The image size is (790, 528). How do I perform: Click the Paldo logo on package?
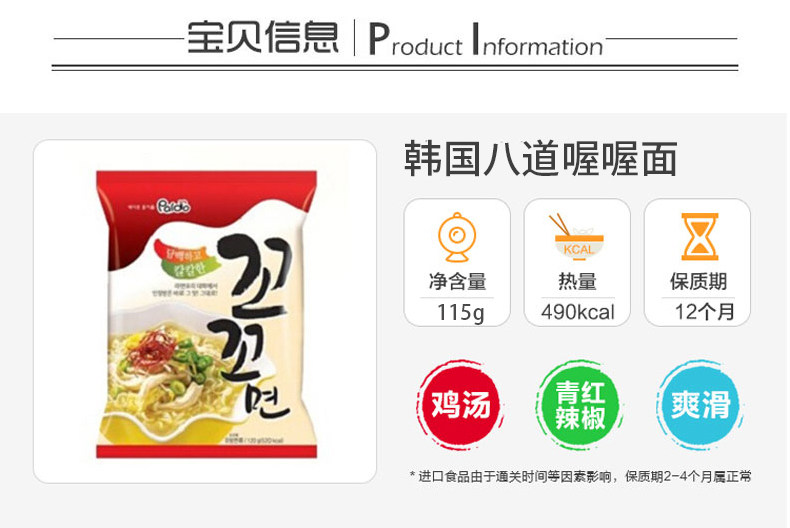pos(174,206)
